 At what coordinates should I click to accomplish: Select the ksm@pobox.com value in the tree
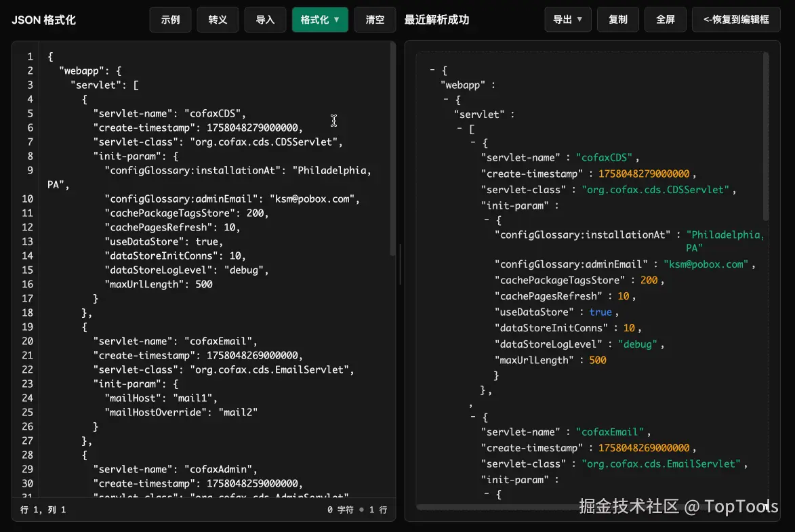click(x=706, y=264)
